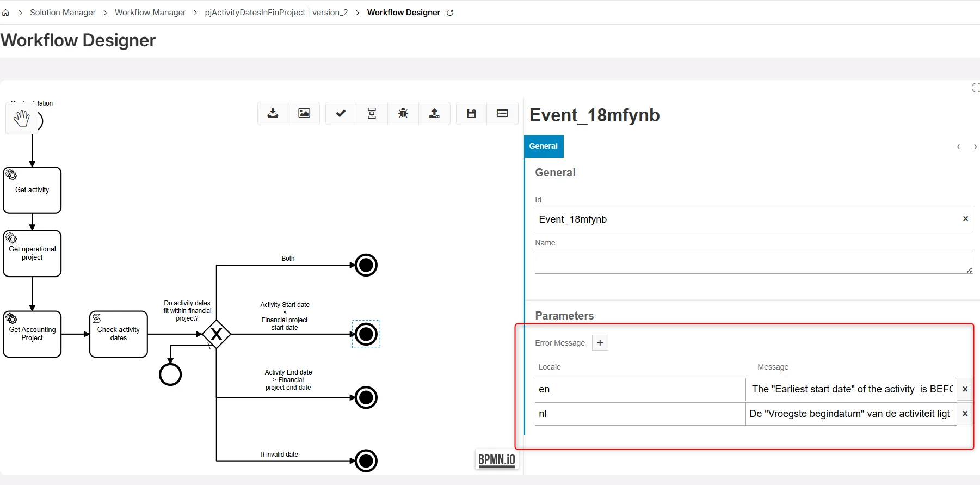This screenshot has height=485, width=980.
Task: Select the exclusive gateway X diamond
Action: (x=217, y=334)
